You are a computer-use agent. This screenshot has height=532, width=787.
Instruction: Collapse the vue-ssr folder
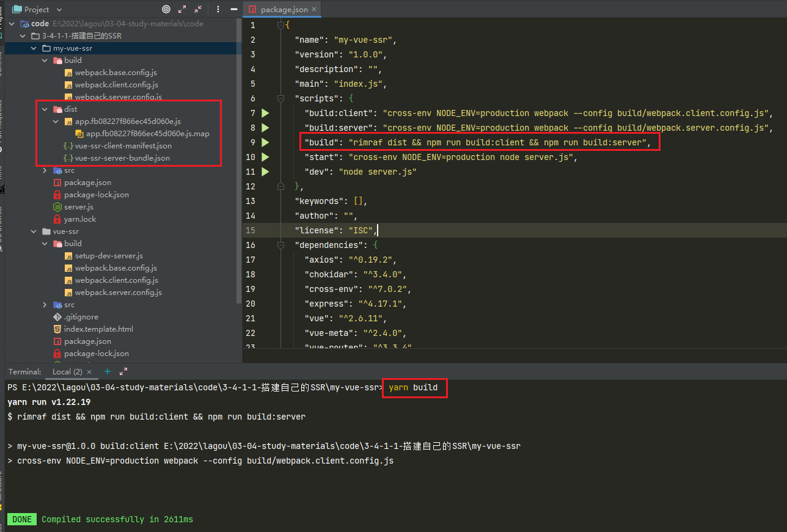34,231
